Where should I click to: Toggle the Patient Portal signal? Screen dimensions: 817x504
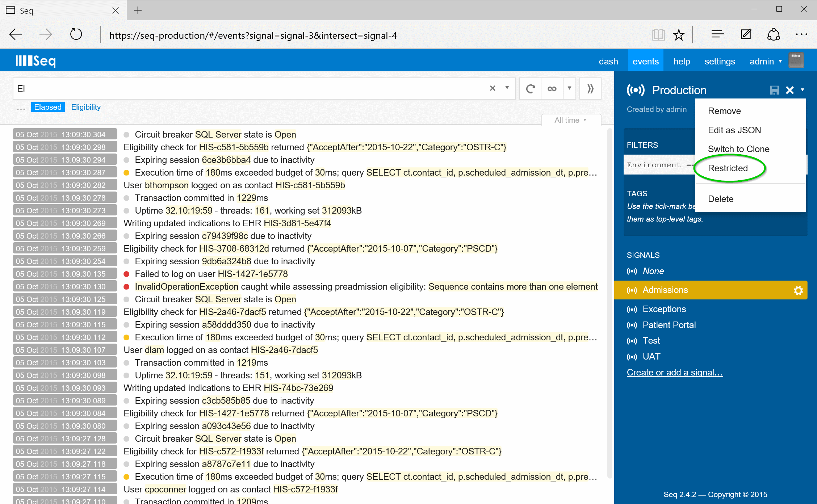pos(669,325)
